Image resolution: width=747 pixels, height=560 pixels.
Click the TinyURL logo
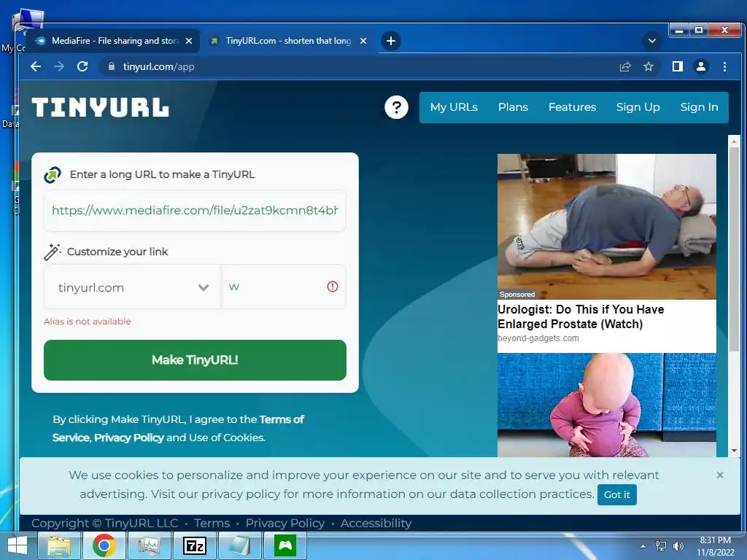100,107
